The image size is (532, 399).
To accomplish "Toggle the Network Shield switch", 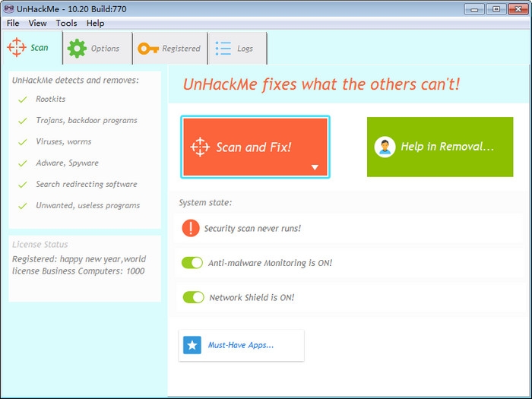I will [193, 297].
